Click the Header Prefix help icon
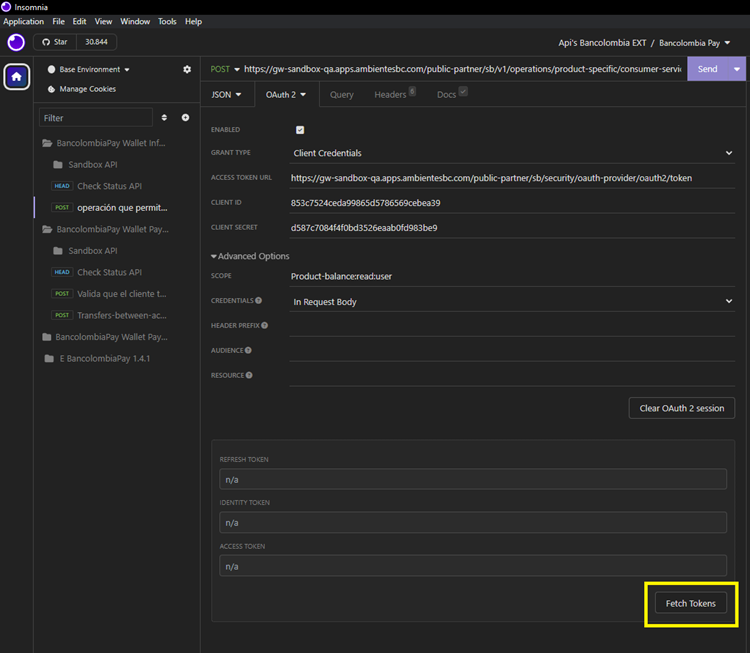 265,325
